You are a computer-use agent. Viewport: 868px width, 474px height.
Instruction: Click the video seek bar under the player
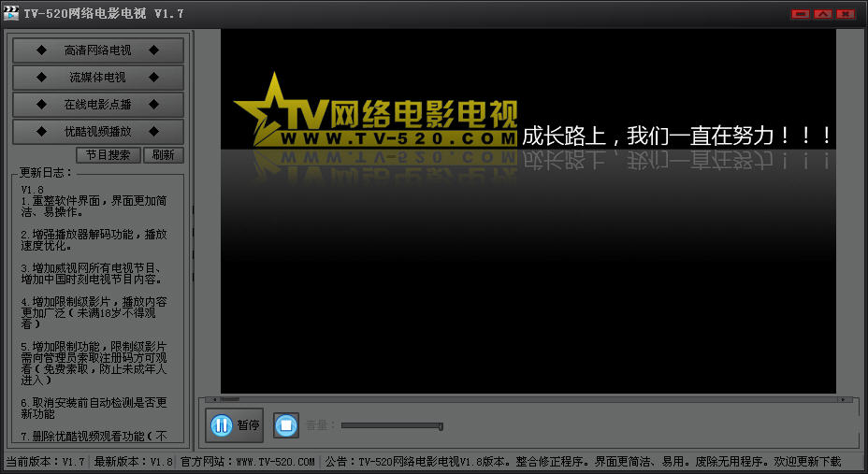[528, 399]
